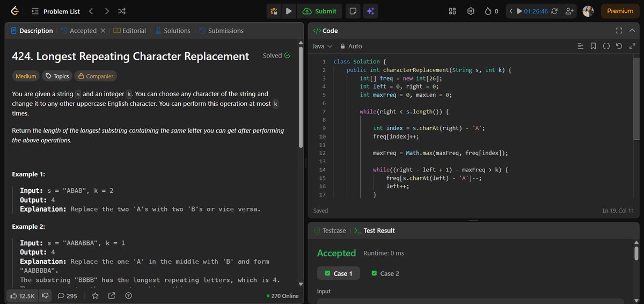Image resolution: width=644 pixels, height=304 pixels.
Task: Show the Topics tag
Action: coord(57,76)
